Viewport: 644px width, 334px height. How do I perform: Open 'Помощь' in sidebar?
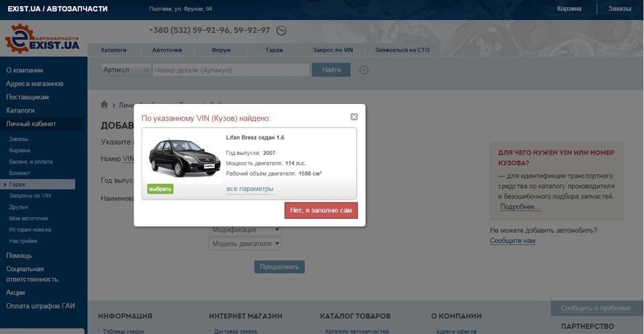(19, 256)
